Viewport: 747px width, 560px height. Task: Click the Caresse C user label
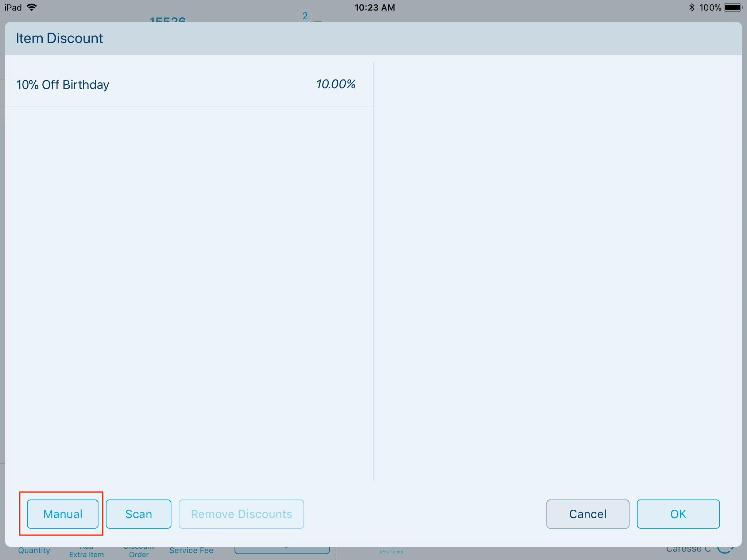click(x=688, y=550)
